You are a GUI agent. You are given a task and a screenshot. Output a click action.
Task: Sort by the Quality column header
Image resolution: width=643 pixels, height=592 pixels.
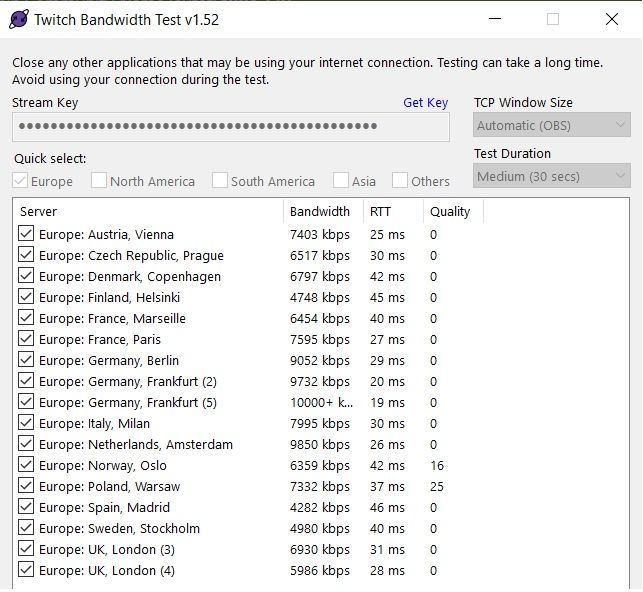point(454,212)
